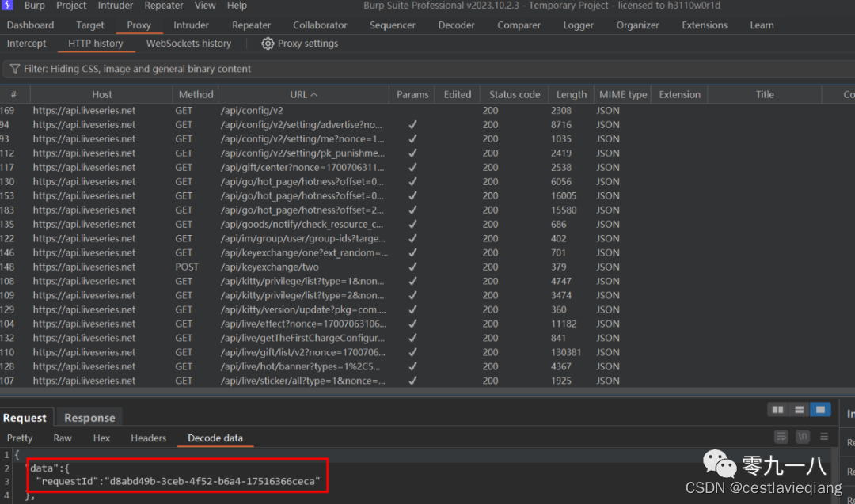Image resolution: width=855 pixels, height=504 pixels.
Task: Switch to the Logger tab
Action: click(x=578, y=25)
